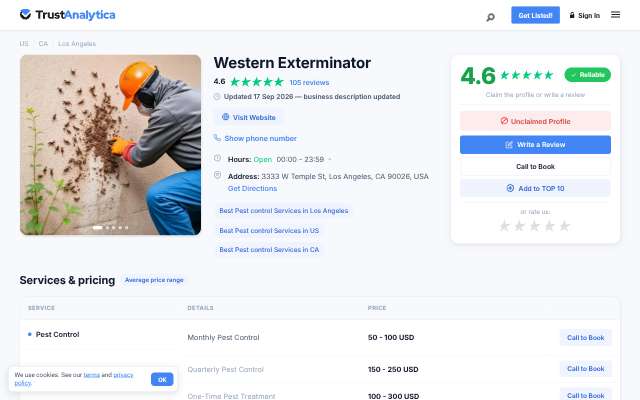Click the SERVICE column header
Viewport: 640px width, 400px height.
[41, 308]
